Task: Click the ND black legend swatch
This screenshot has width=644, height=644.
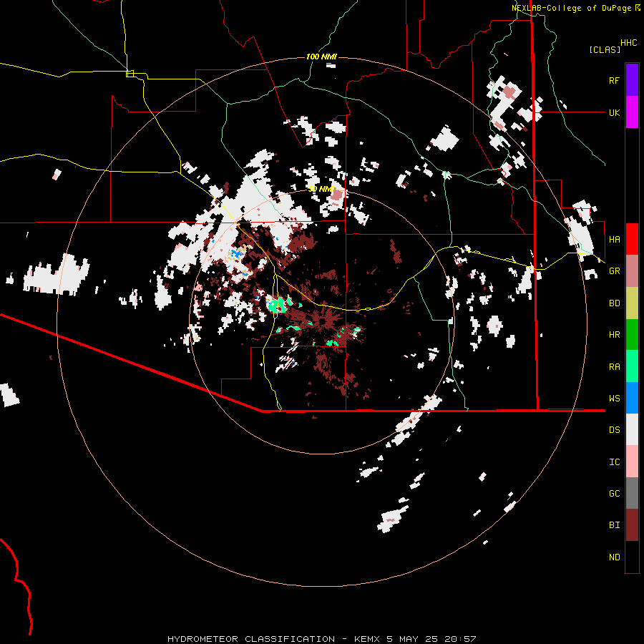Action: [x=632, y=557]
